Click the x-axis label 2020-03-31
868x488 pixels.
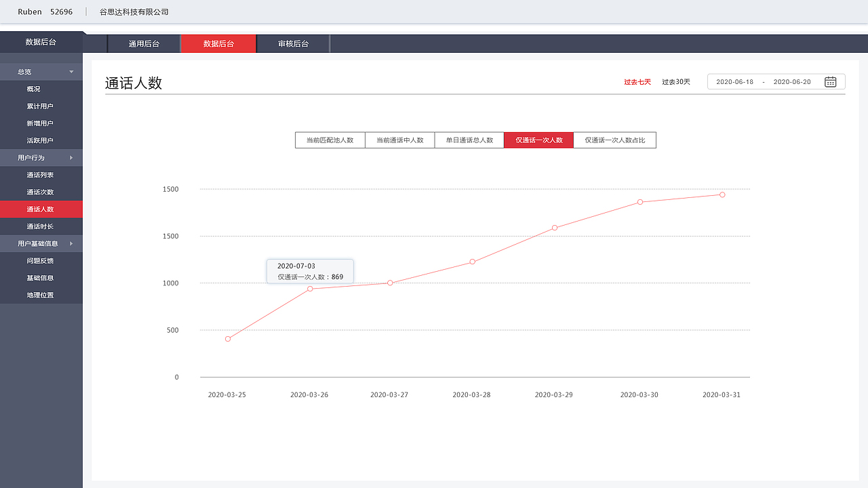[722, 394]
